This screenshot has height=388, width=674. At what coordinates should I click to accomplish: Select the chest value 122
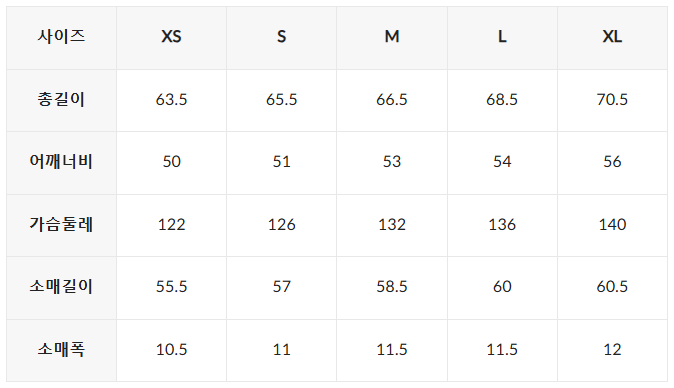click(172, 225)
